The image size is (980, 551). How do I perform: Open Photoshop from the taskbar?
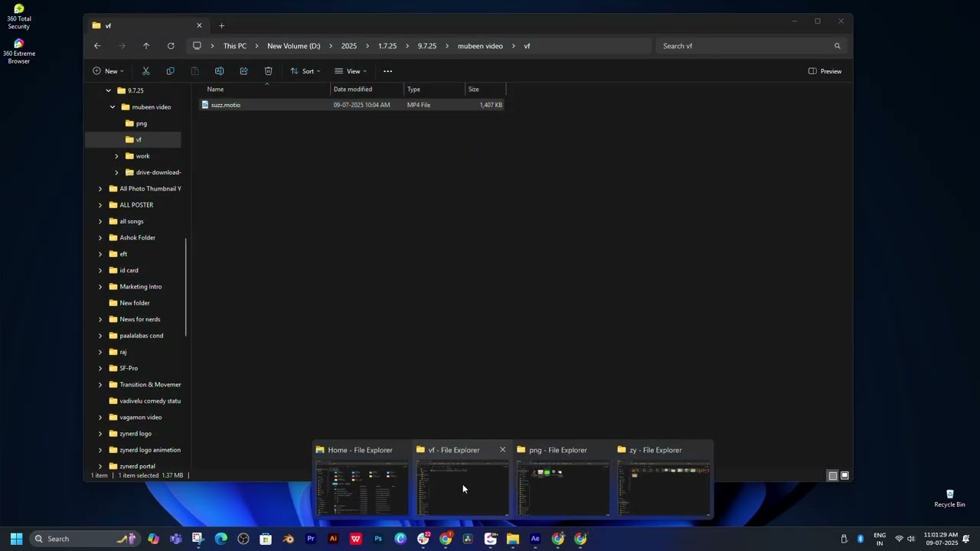click(x=377, y=539)
